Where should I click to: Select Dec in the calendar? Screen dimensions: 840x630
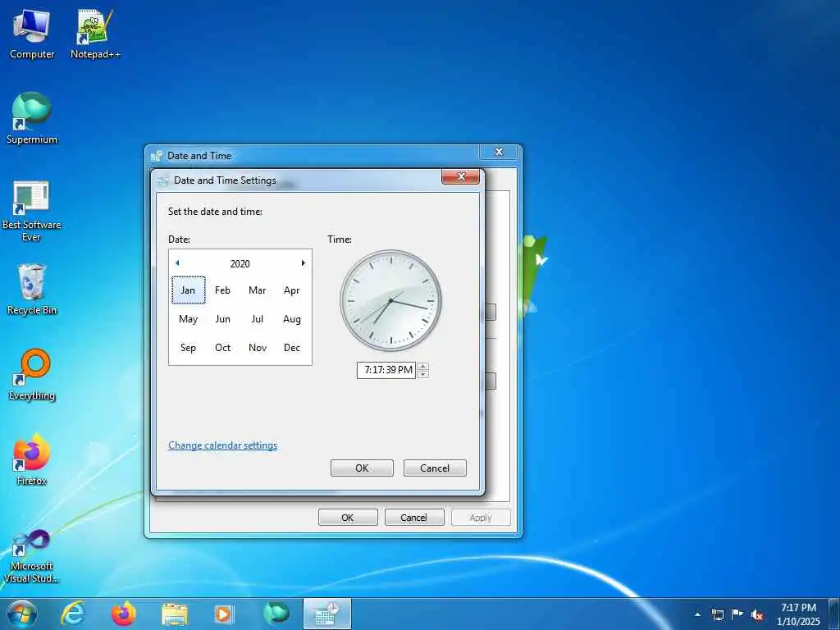point(292,348)
